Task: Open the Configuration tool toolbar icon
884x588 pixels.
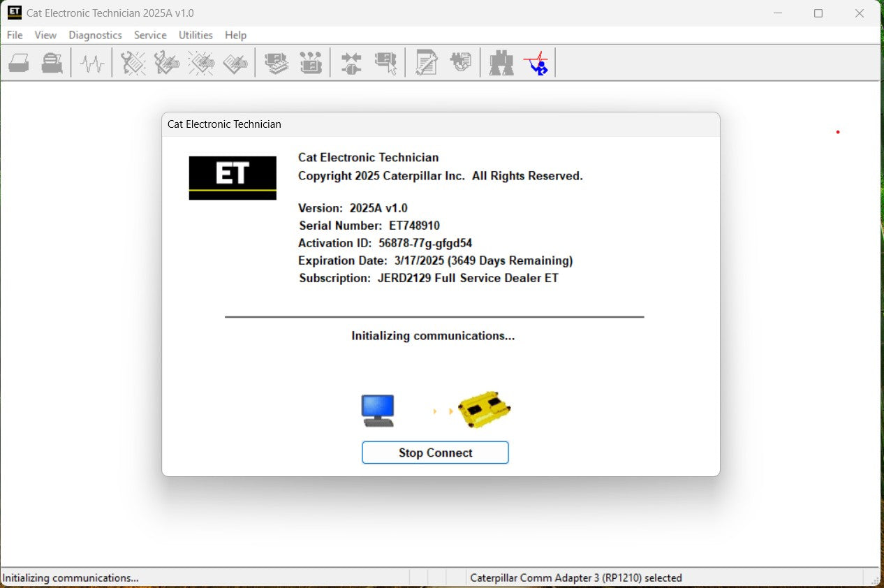Action: pos(311,64)
